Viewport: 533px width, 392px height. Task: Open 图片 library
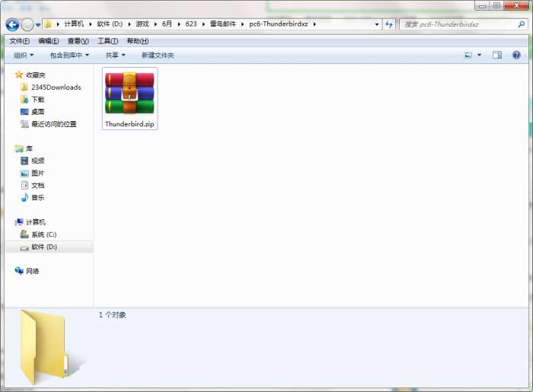pos(33,174)
